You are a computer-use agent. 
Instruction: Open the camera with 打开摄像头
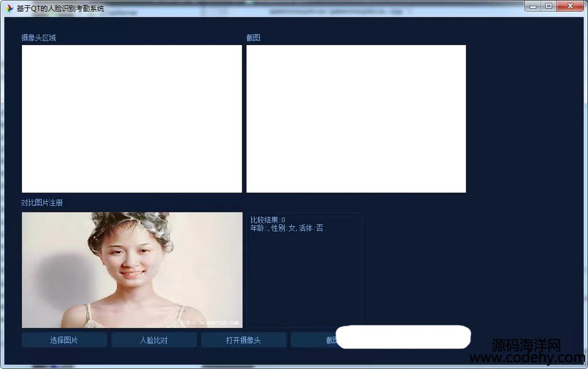click(x=244, y=340)
